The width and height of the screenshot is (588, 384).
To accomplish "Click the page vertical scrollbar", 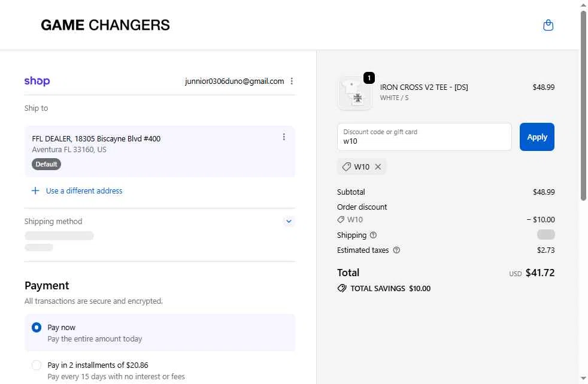I will 583,105.
